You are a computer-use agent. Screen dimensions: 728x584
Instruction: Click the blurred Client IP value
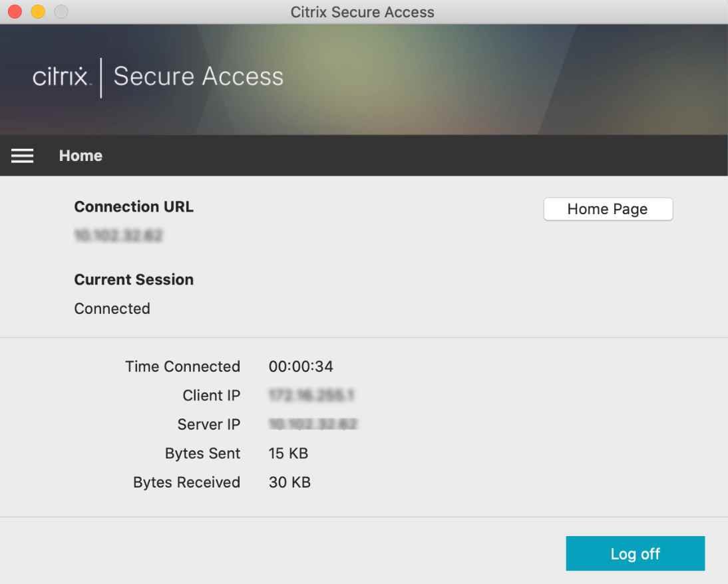pyautogui.click(x=311, y=395)
